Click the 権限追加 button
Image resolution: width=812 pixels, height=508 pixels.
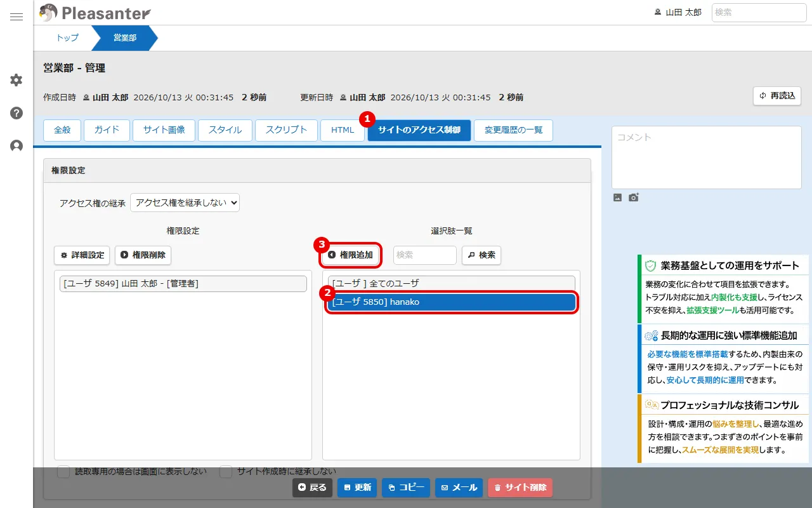pos(350,255)
